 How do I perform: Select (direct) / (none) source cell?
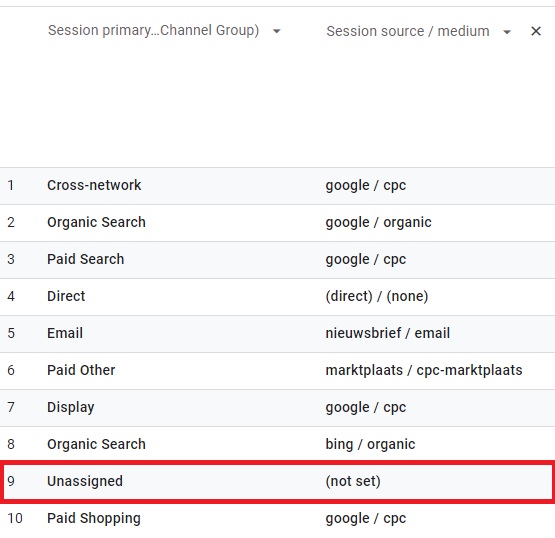[377, 296]
